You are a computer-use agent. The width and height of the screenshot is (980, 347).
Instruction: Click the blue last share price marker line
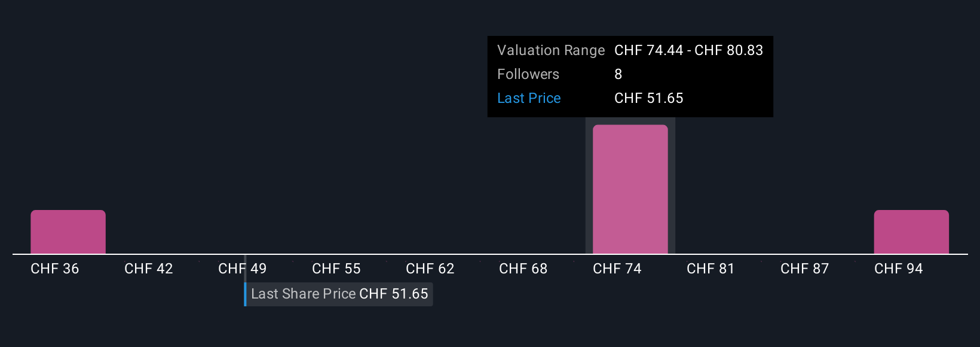[245, 294]
